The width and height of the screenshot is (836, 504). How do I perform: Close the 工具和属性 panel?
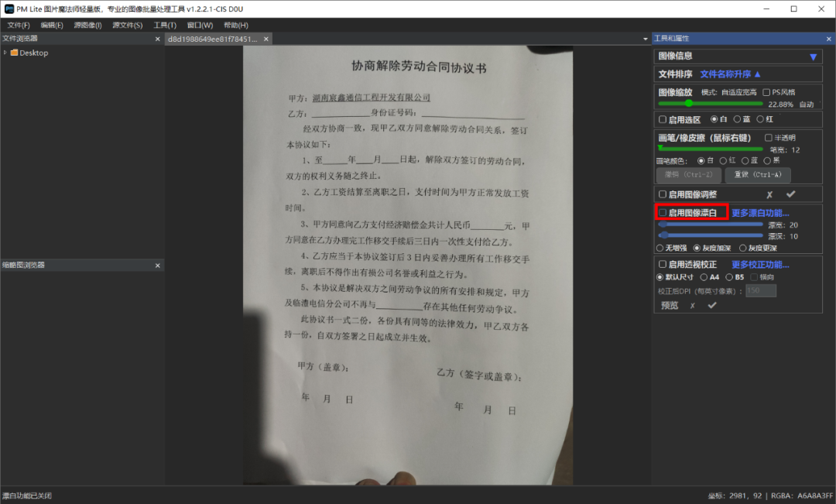[828, 39]
